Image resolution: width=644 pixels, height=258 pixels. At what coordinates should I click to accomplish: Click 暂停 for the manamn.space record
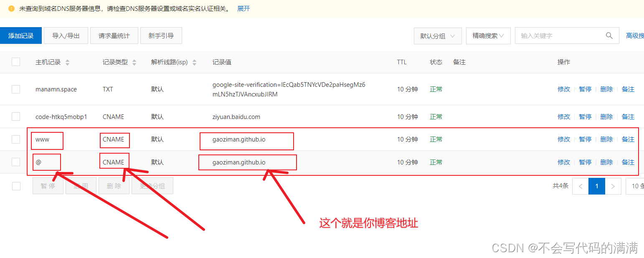[x=585, y=89]
